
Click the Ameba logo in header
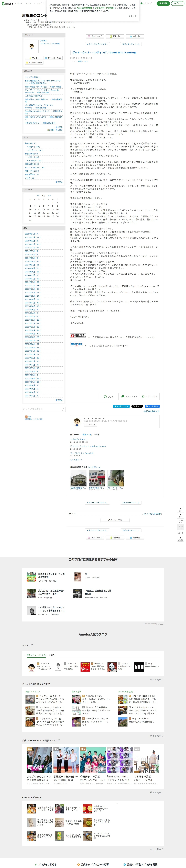coord(7,3)
